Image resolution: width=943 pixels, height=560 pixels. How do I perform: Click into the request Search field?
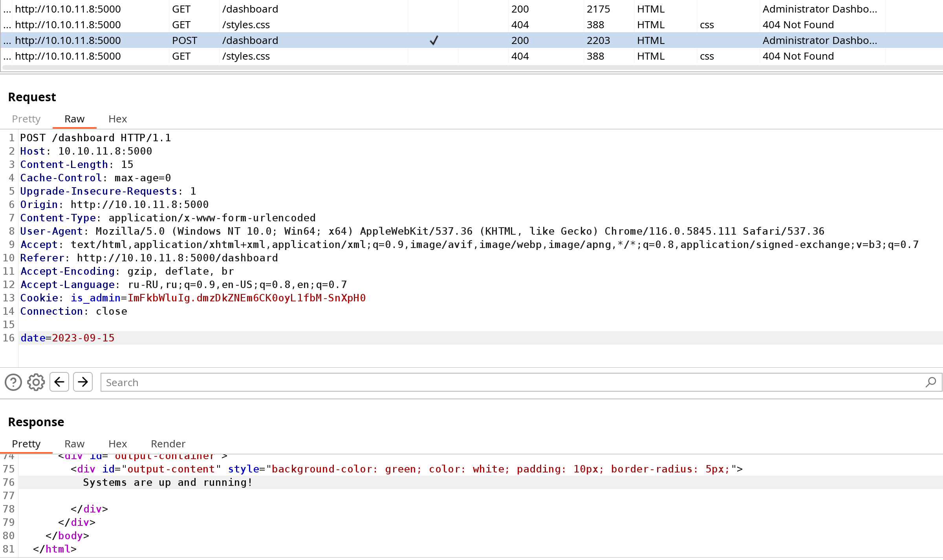(x=521, y=382)
